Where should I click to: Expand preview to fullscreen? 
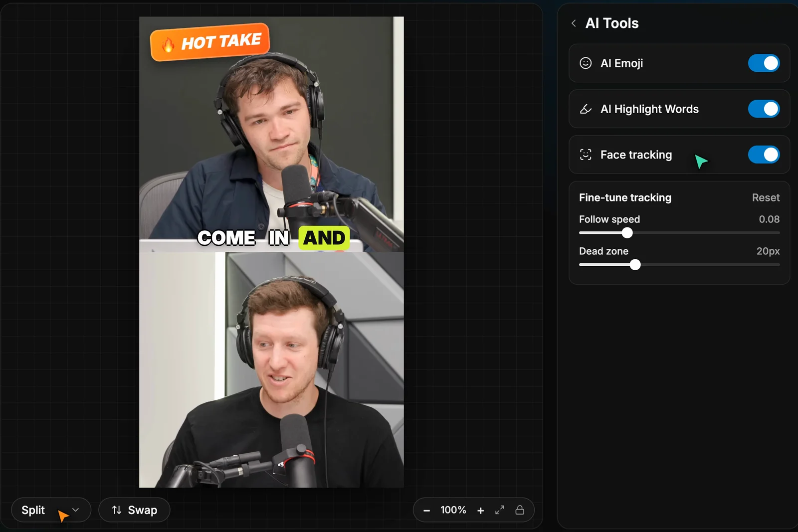click(x=500, y=510)
